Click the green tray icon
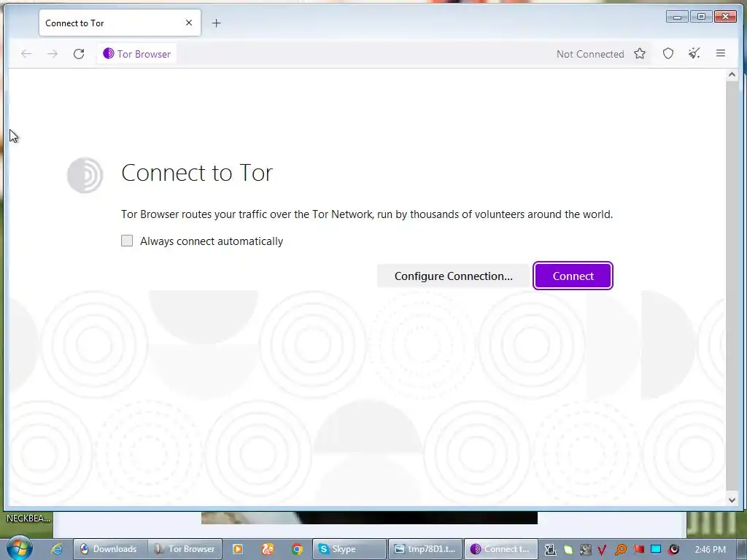 coord(568,550)
